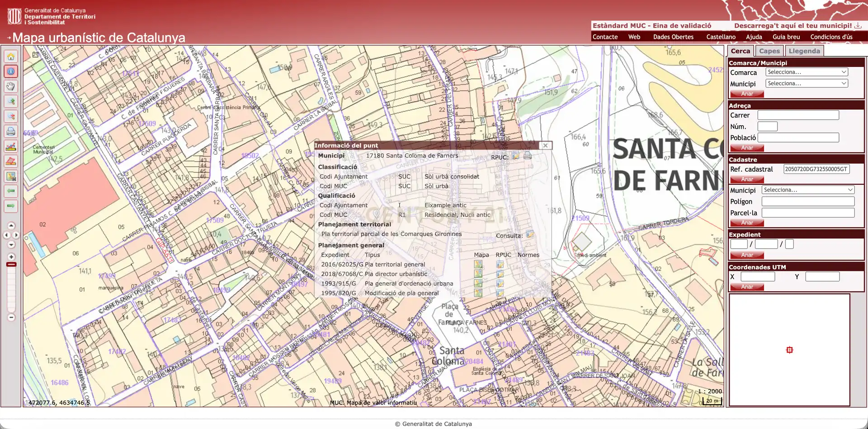Click the Carrer input field
868x429 pixels.
pyautogui.click(x=798, y=115)
